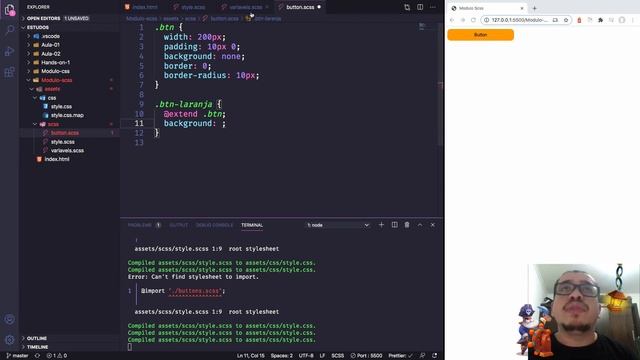
Task: Reload the browser page
Action: 473,20
